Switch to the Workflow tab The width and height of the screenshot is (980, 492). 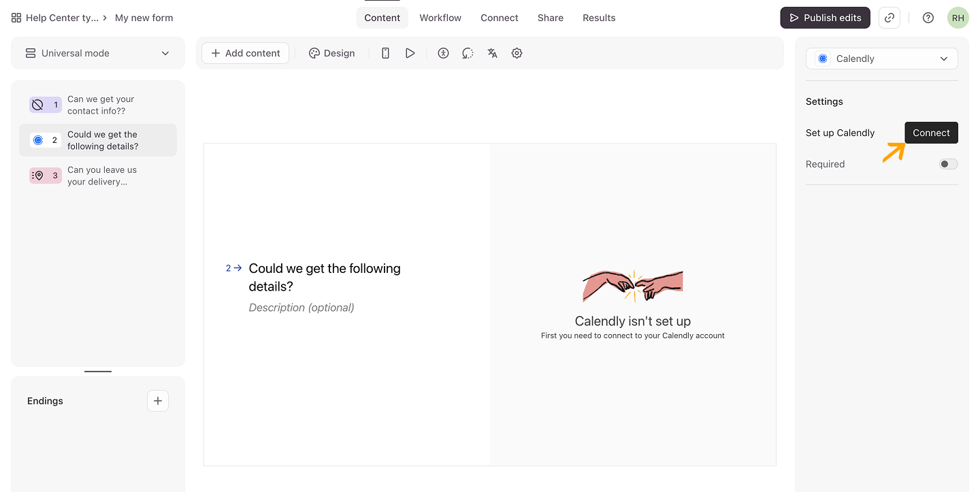tap(440, 18)
